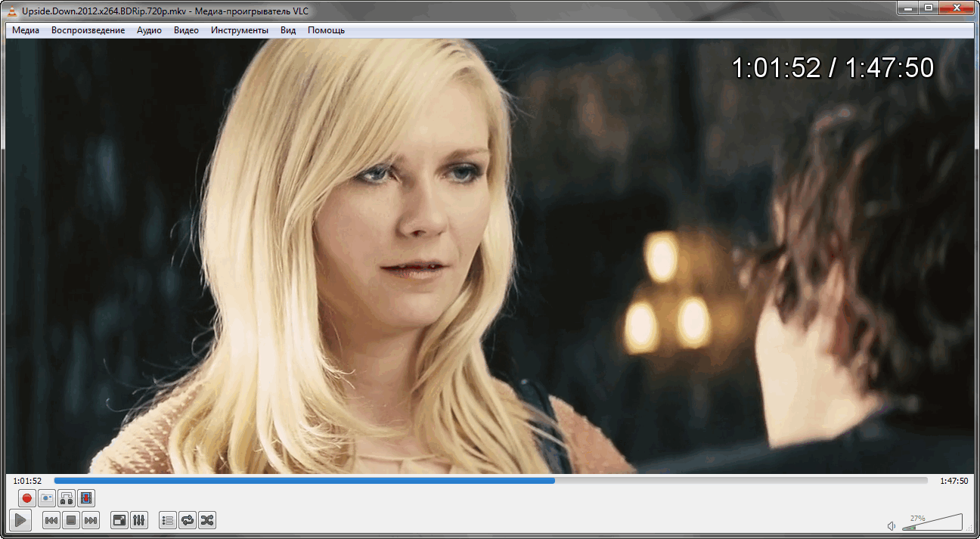
Task: Stop playback with the square button
Action: pos(71,520)
